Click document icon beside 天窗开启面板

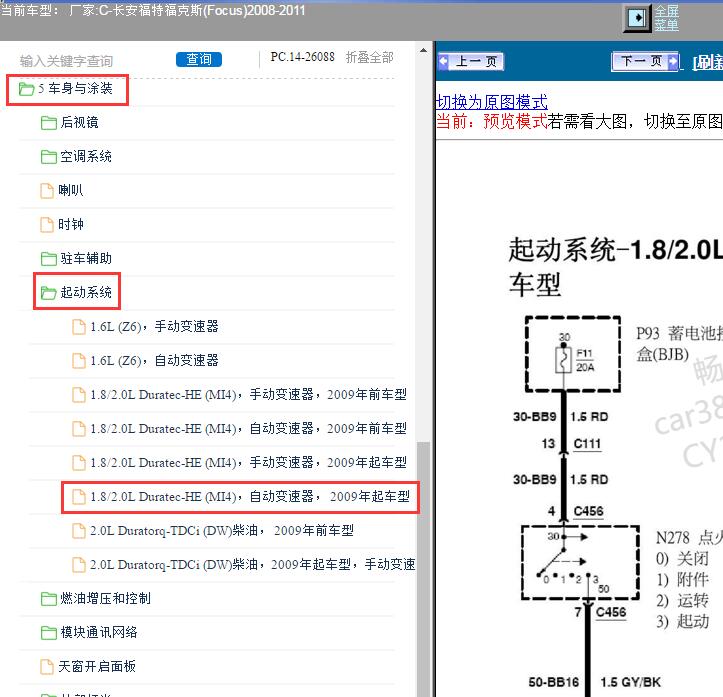pos(47,667)
